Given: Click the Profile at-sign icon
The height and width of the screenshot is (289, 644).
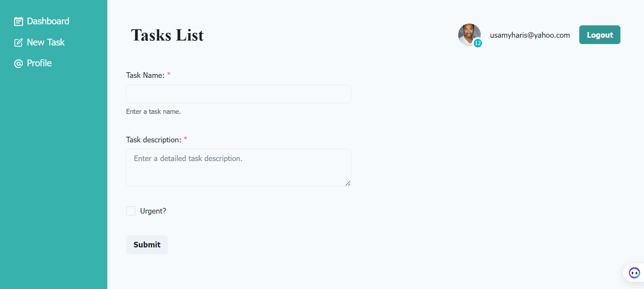Looking at the screenshot, I should (x=18, y=63).
